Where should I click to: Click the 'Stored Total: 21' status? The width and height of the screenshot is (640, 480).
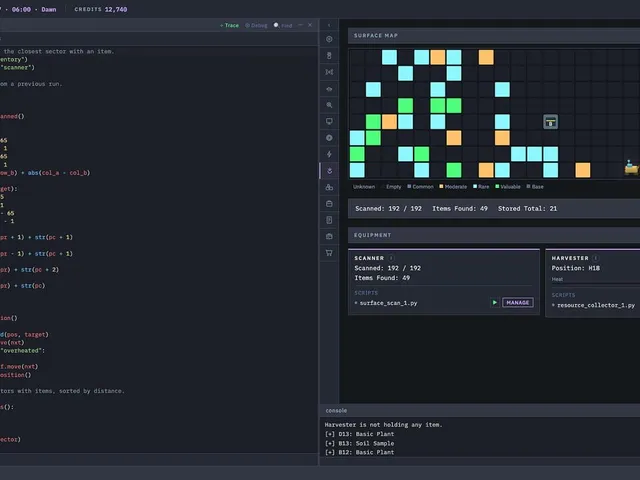click(527, 209)
